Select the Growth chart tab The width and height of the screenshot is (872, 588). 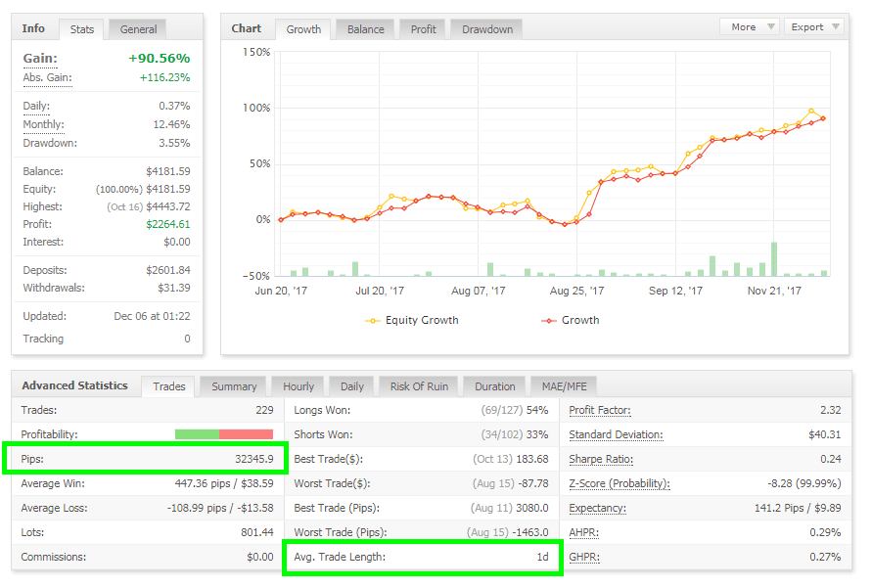(303, 29)
